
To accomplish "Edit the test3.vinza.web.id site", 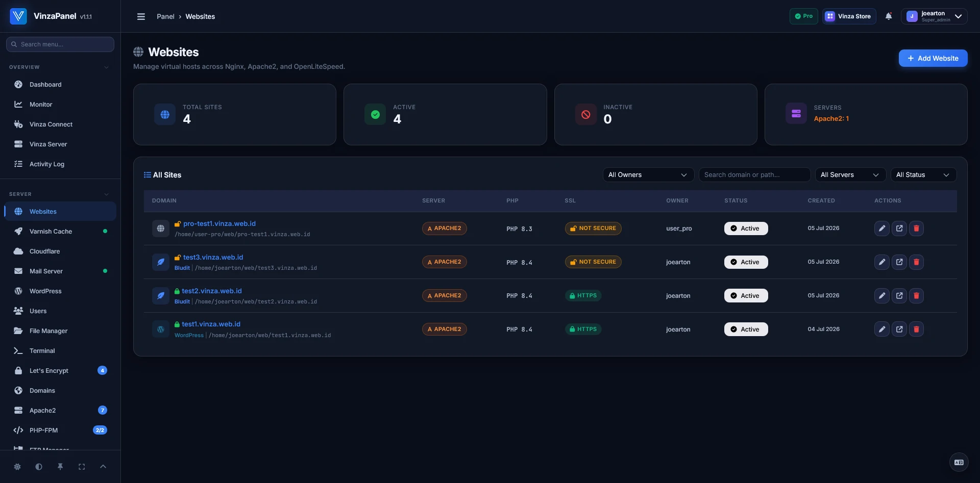I will point(881,262).
